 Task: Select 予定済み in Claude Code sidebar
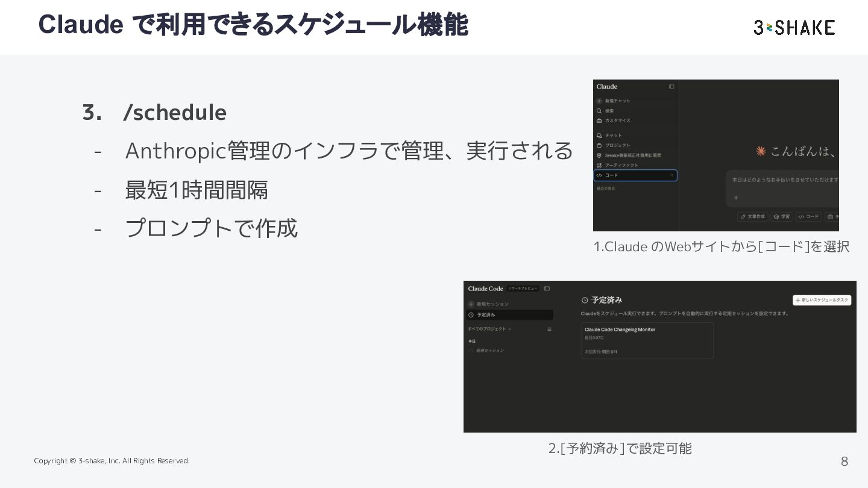tap(509, 315)
